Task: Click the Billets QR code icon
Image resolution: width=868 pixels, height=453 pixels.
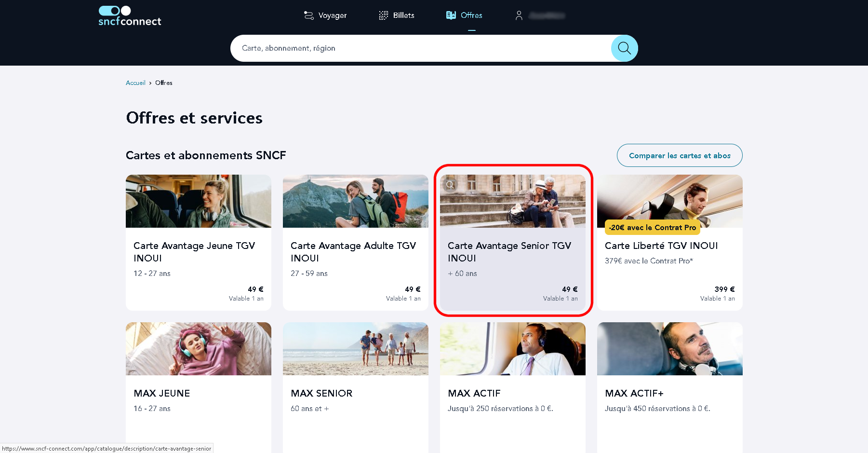Action: (x=384, y=15)
